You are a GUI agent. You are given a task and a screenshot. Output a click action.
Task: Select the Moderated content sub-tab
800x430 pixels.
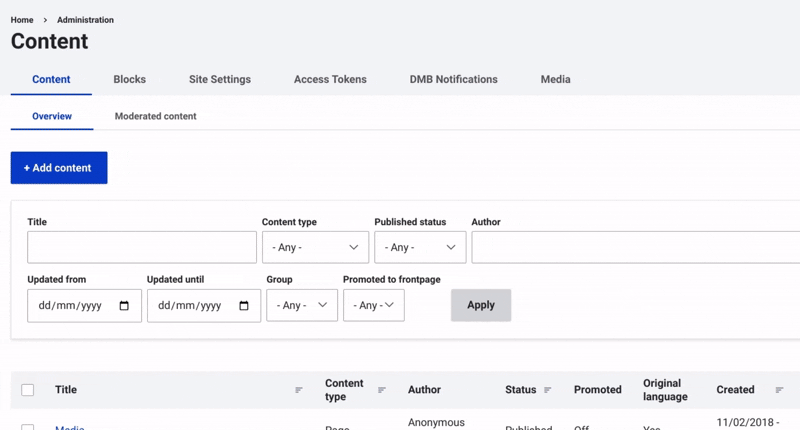[x=155, y=116]
